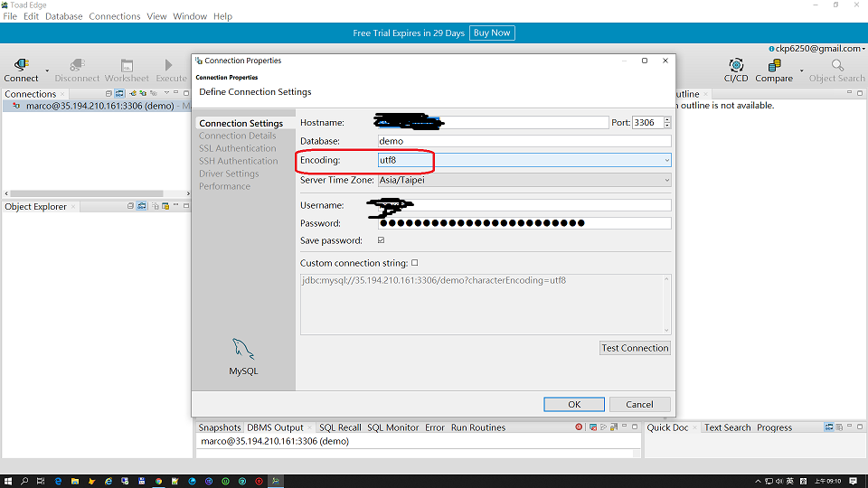Click the Password input field
868x488 pixels.
pyautogui.click(x=524, y=223)
